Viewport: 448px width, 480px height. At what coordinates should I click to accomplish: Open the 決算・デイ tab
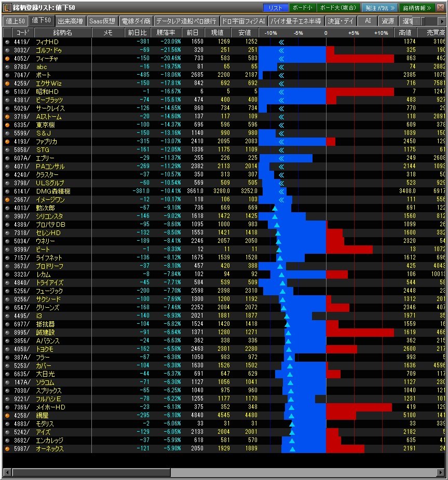pyautogui.click(x=341, y=21)
